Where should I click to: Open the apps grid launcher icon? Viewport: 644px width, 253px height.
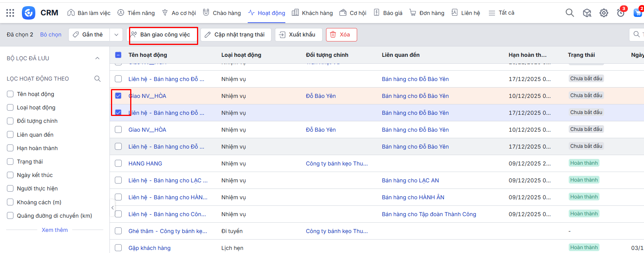(x=10, y=13)
